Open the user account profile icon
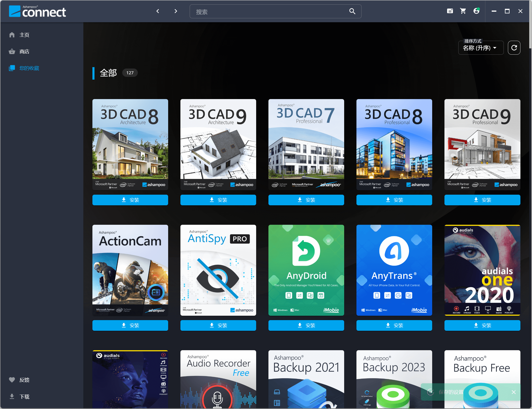Viewport: 532px width, 409px height. click(476, 11)
